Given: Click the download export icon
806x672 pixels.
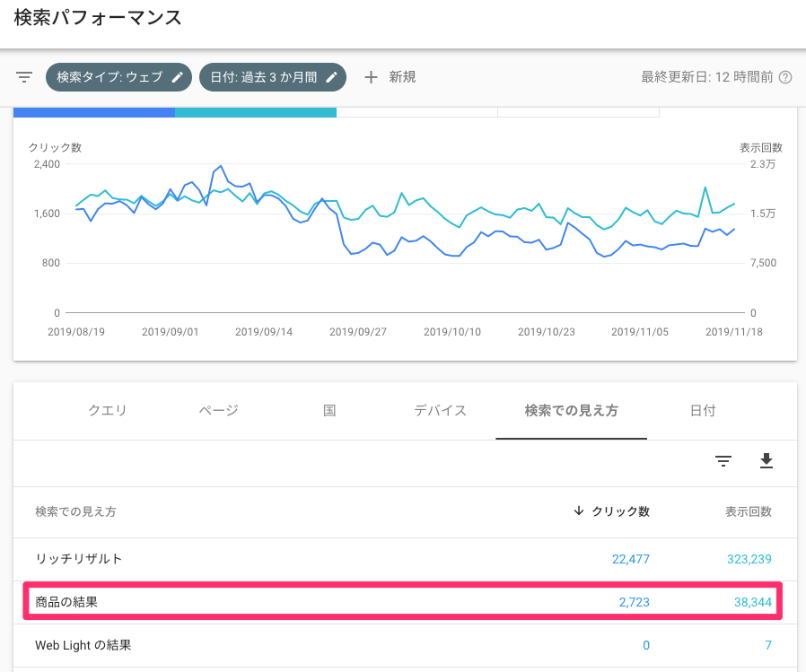Looking at the screenshot, I should click(x=767, y=461).
